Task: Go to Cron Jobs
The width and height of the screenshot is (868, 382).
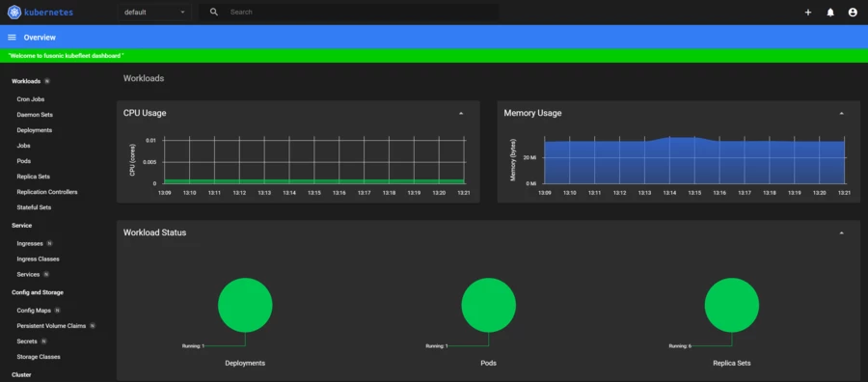Action: pyautogui.click(x=31, y=99)
